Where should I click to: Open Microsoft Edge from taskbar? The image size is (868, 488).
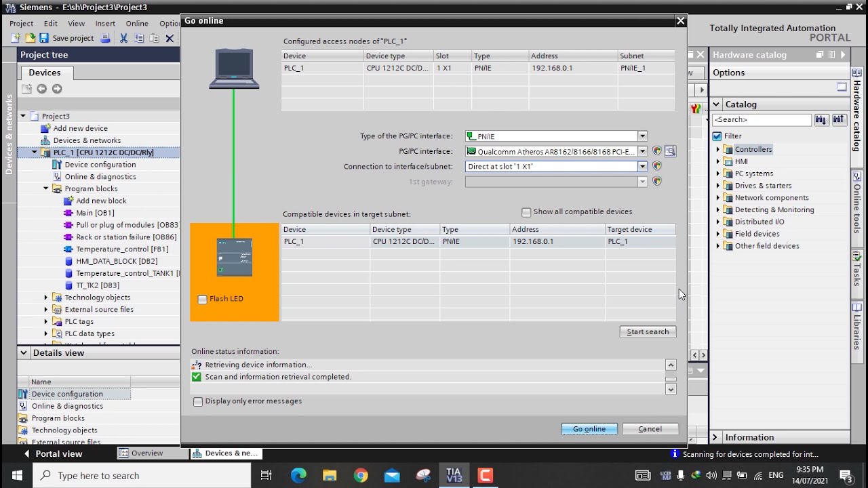point(298,475)
